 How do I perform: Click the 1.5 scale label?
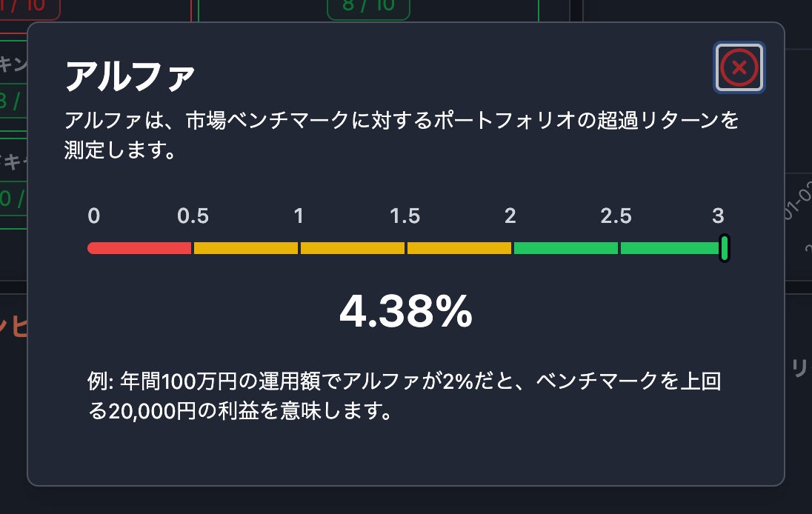[405, 216]
